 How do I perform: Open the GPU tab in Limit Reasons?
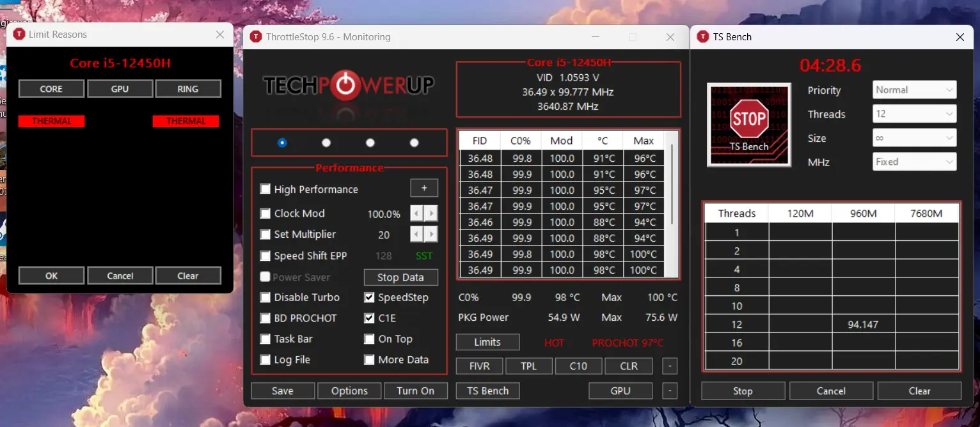tap(120, 89)
